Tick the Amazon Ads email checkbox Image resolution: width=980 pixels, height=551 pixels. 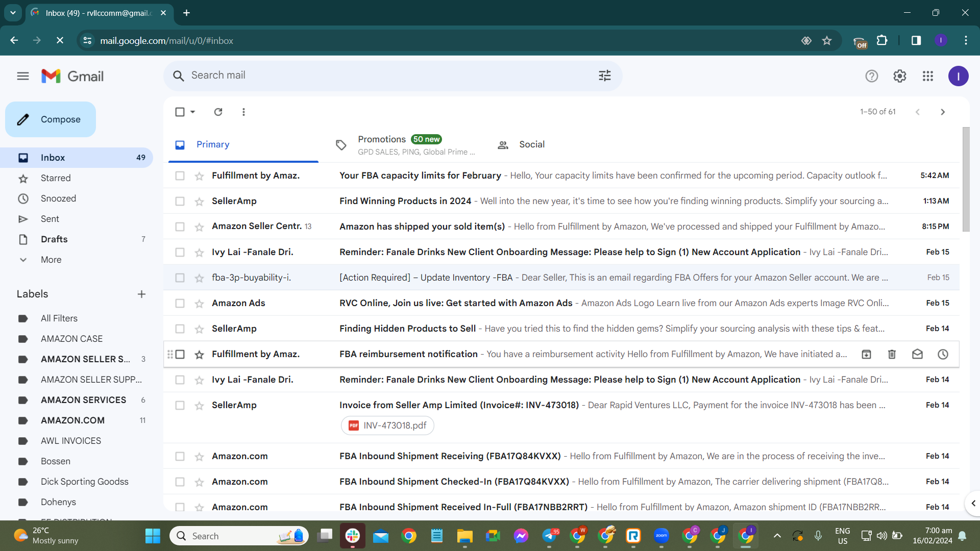pos(180,303)
